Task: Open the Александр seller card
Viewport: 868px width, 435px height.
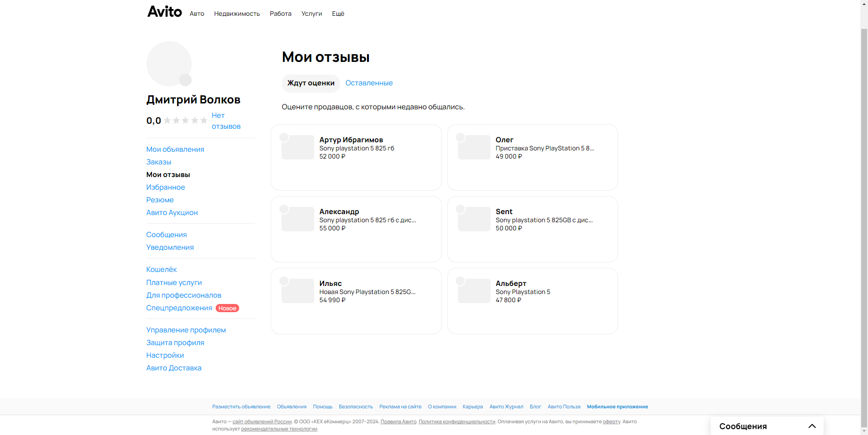Action: click(356, 229)
